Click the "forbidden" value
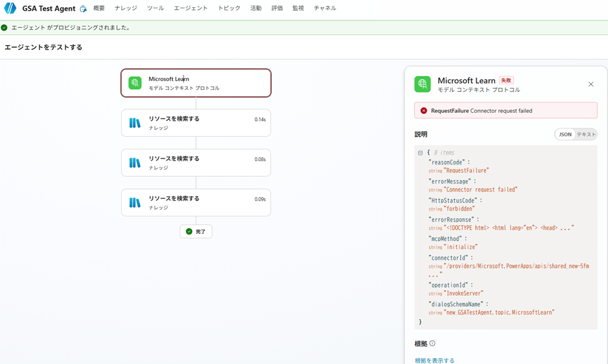 tap(459, 208)
